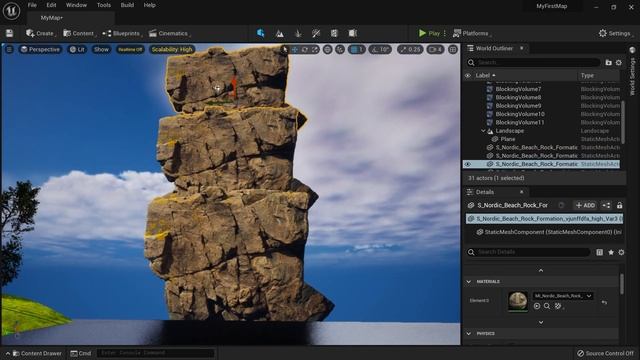Close the World Outliner tab
The width and height of the screenshot is (640, 360).
click(x=521, y=48)
